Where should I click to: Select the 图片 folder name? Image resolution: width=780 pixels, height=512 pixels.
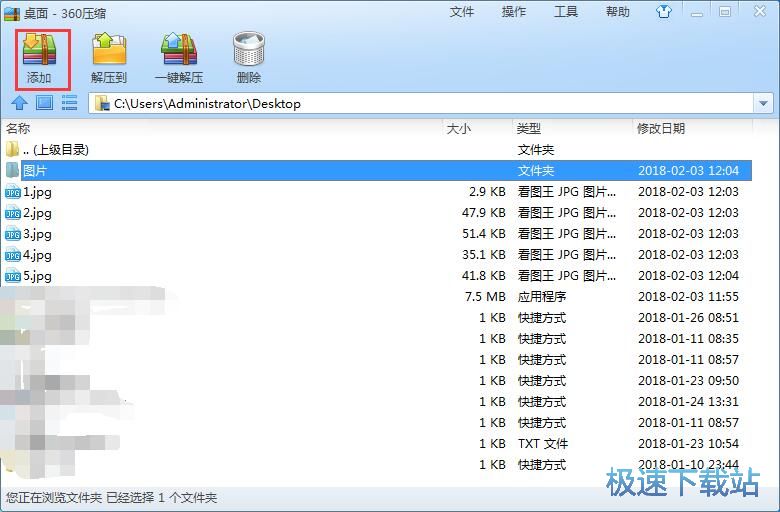point(35,171)
